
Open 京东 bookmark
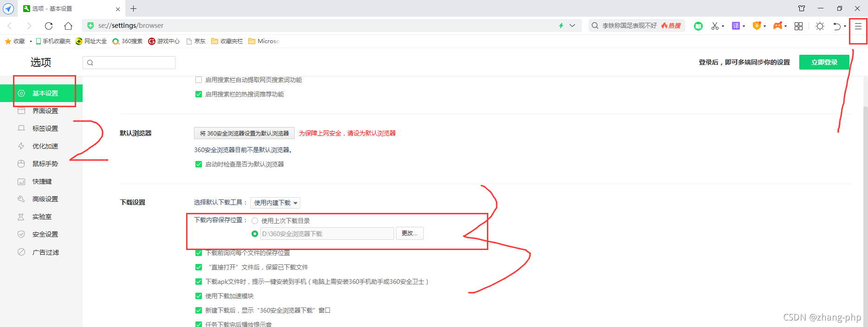[196, 41]
